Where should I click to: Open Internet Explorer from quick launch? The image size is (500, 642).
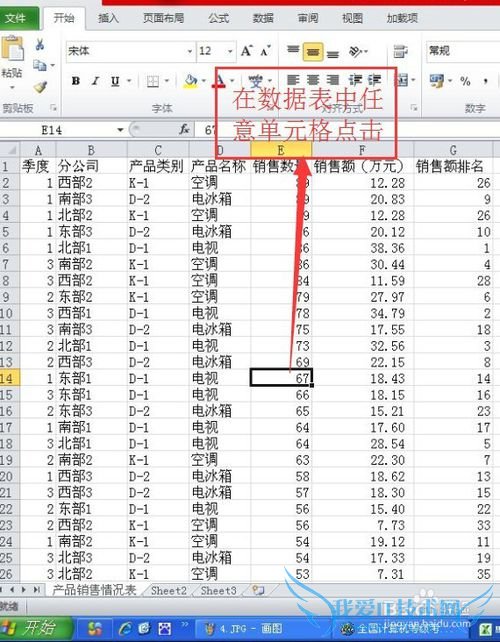point(124,628)
